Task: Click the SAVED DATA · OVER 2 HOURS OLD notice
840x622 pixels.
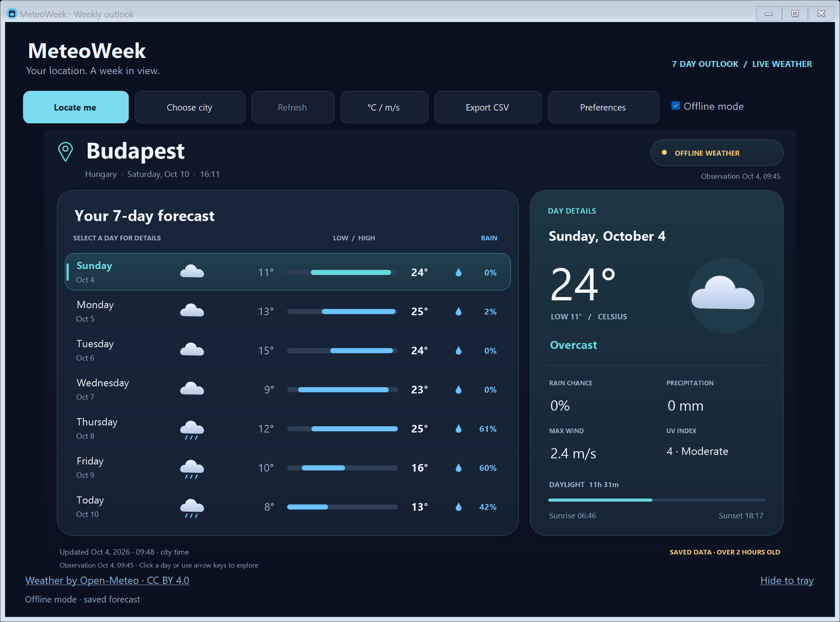Action: pyautogui.click(x=725, y=552)
